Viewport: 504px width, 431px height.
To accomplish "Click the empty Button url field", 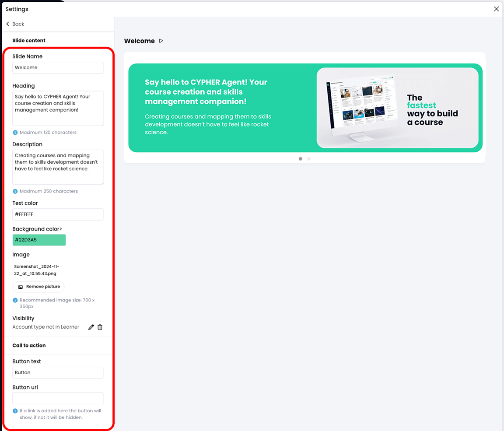I will tap(58, 398).
